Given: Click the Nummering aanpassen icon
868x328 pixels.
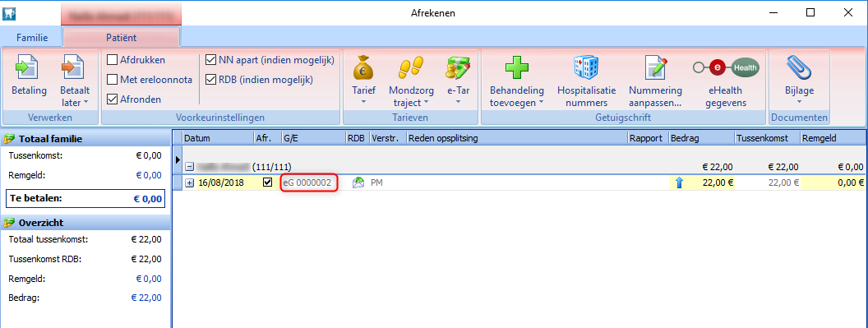Looking at the screenshot, I should (656, 68).
